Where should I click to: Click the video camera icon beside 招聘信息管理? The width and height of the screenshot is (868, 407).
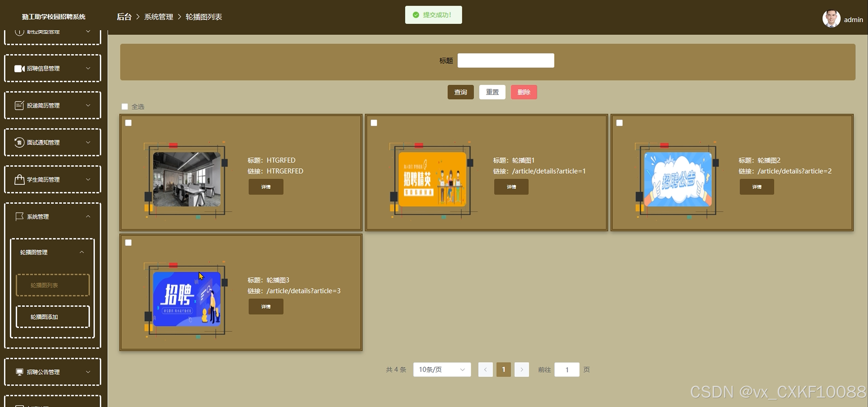point(19,68)
